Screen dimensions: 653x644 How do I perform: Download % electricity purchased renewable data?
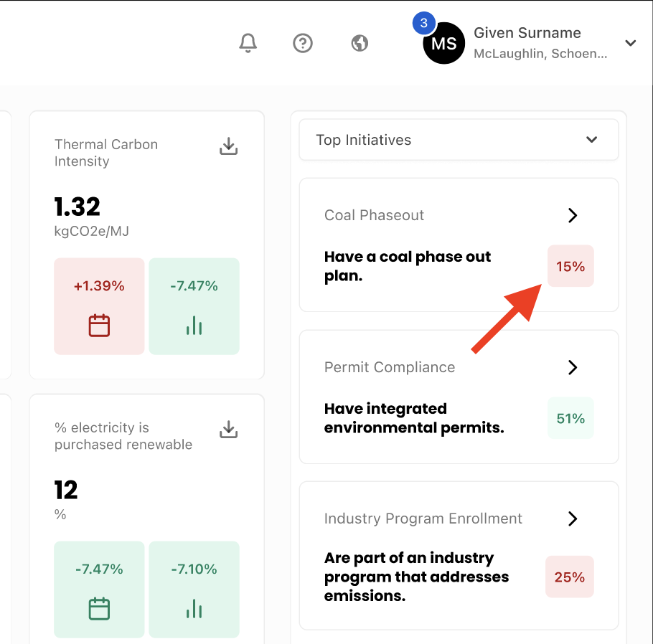[x=228, y=430]
